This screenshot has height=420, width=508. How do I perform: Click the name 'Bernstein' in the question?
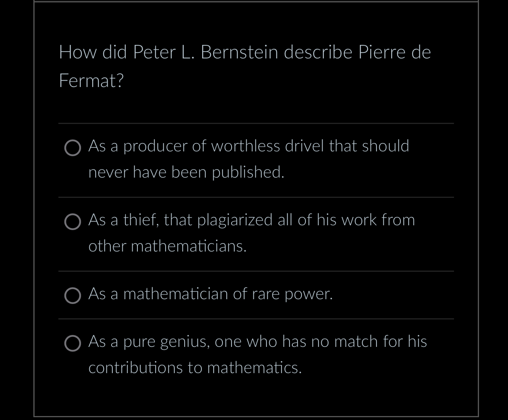click(239, 52)
